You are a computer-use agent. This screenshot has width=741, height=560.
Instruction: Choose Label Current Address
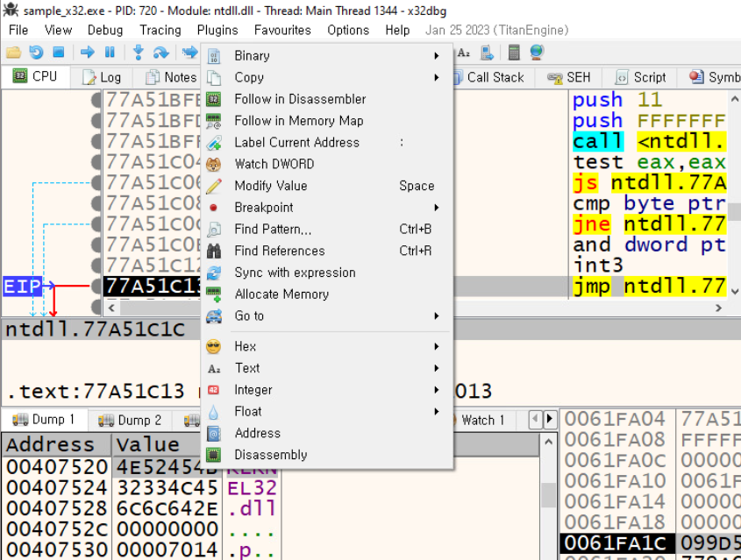pyautogui.click(x=329, y=143)
